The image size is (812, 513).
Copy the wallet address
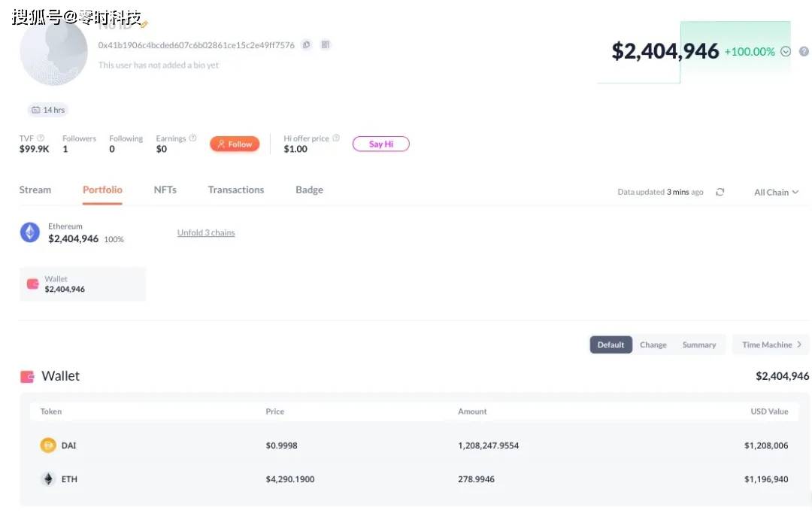tap(306, 45)
